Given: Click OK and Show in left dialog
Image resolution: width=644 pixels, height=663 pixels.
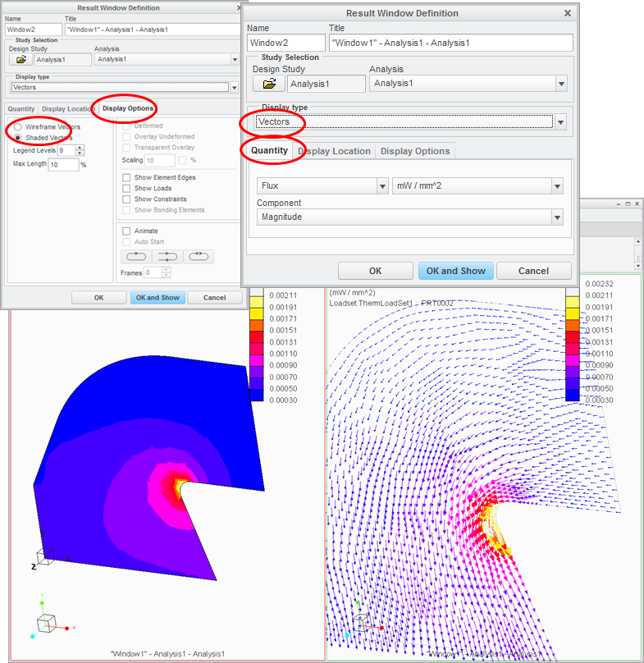Looking at the screenshot, I should (158, 298).
